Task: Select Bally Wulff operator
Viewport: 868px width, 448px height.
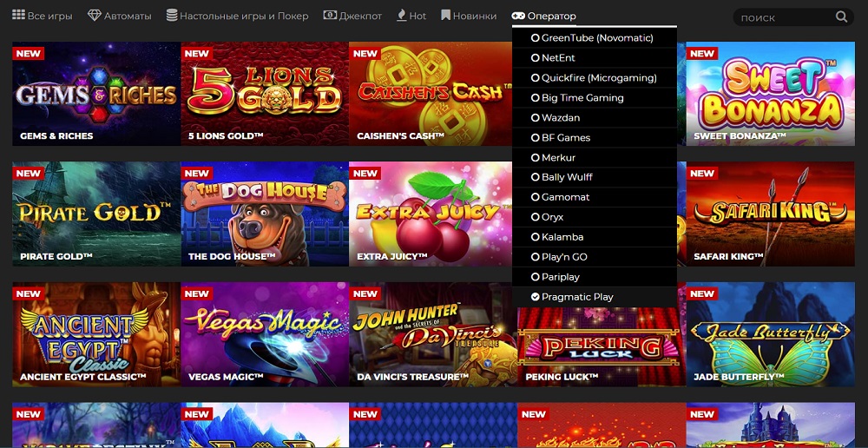Action: [595, 177]
